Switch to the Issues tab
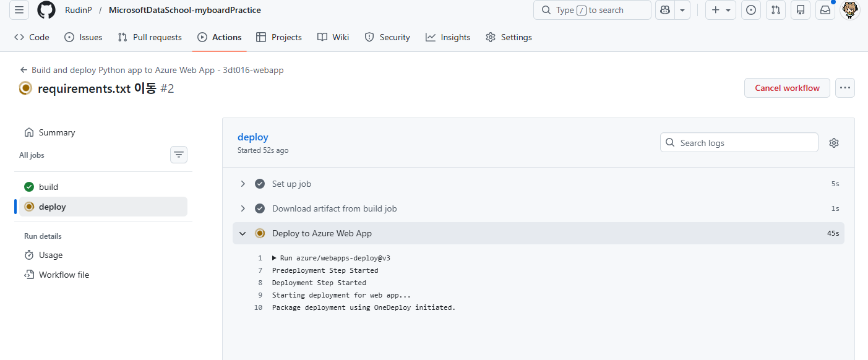This screenshot has width=868, height=360. click(x=84, y=37)
